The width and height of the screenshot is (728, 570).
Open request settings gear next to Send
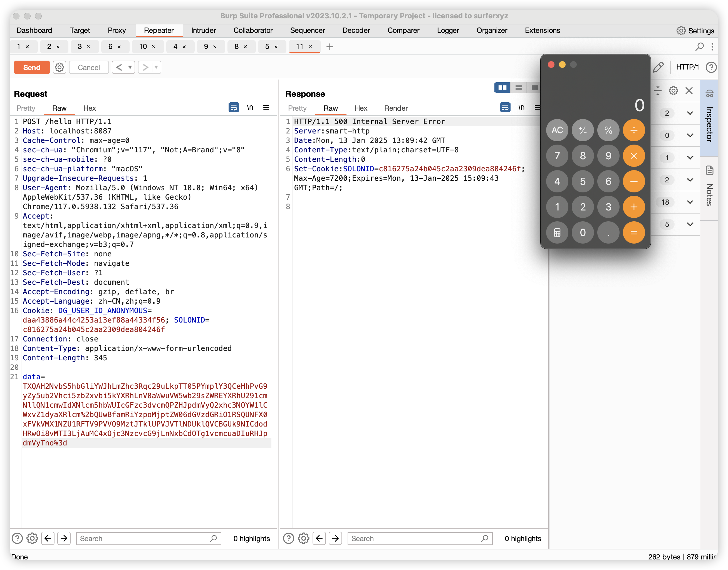click(60, 67)
